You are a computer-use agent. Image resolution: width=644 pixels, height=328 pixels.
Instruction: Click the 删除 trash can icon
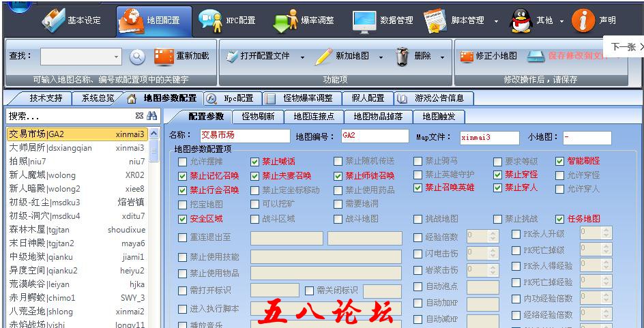(x=402, y=57)
